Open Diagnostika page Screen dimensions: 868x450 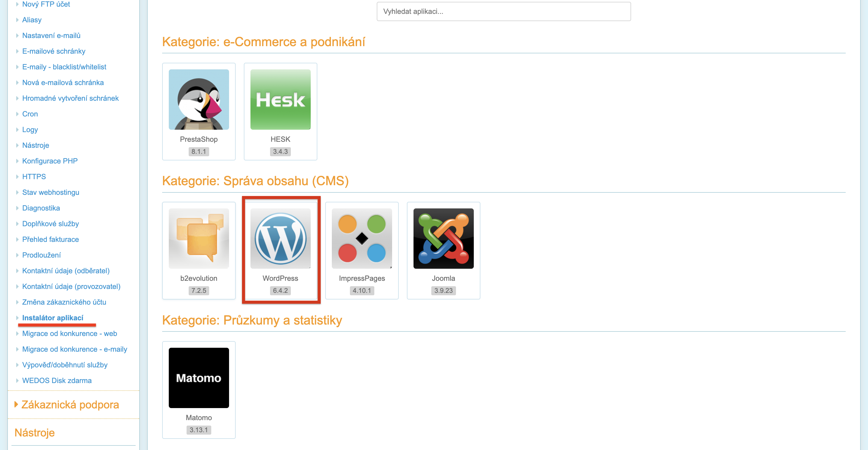(41, 208)
